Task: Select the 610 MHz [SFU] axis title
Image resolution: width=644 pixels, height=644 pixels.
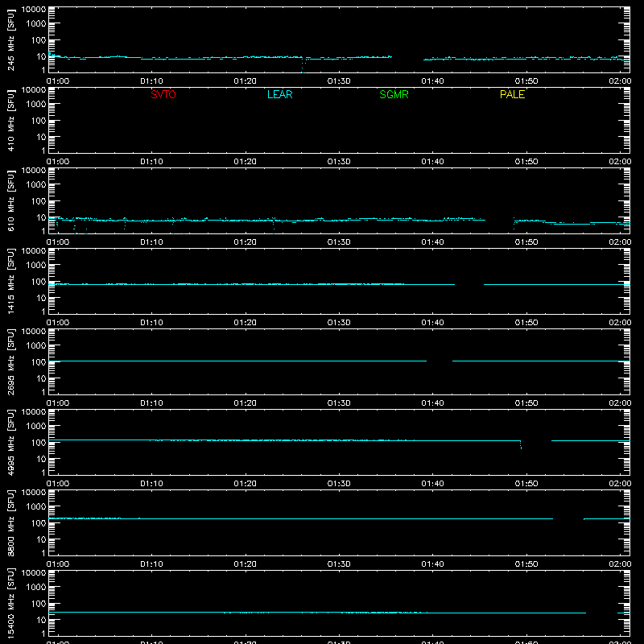Action: [10, 200]
